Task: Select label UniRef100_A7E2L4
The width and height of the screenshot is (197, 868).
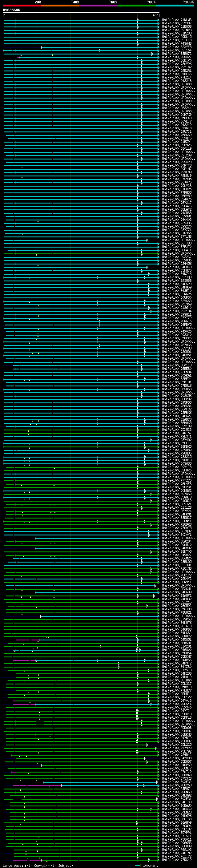Action: coord(177,77)
